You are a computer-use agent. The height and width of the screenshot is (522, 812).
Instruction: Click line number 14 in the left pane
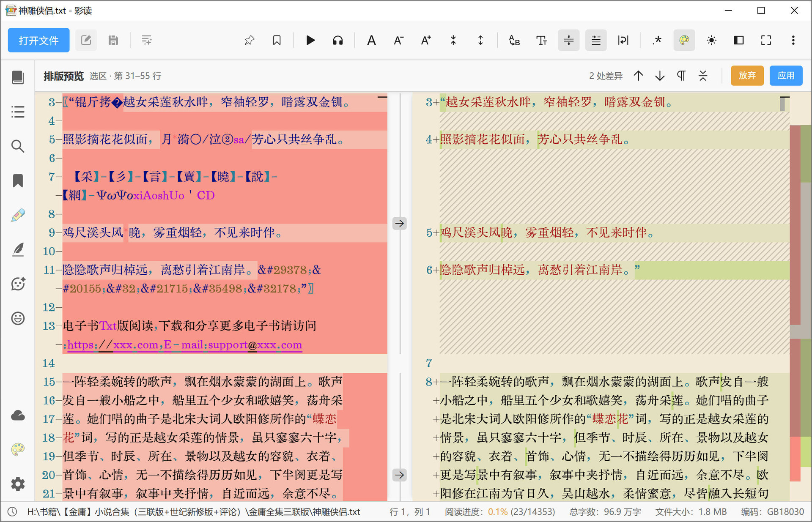(49, 363)
